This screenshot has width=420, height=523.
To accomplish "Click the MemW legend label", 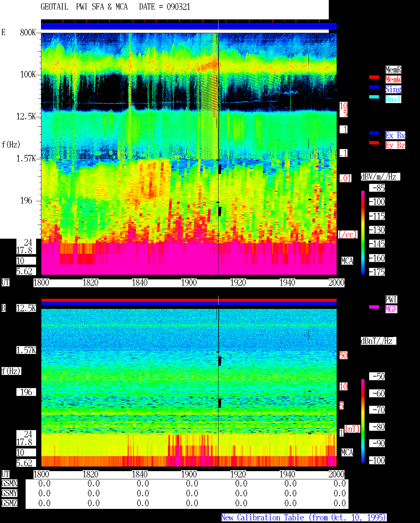I will point(393,79).
